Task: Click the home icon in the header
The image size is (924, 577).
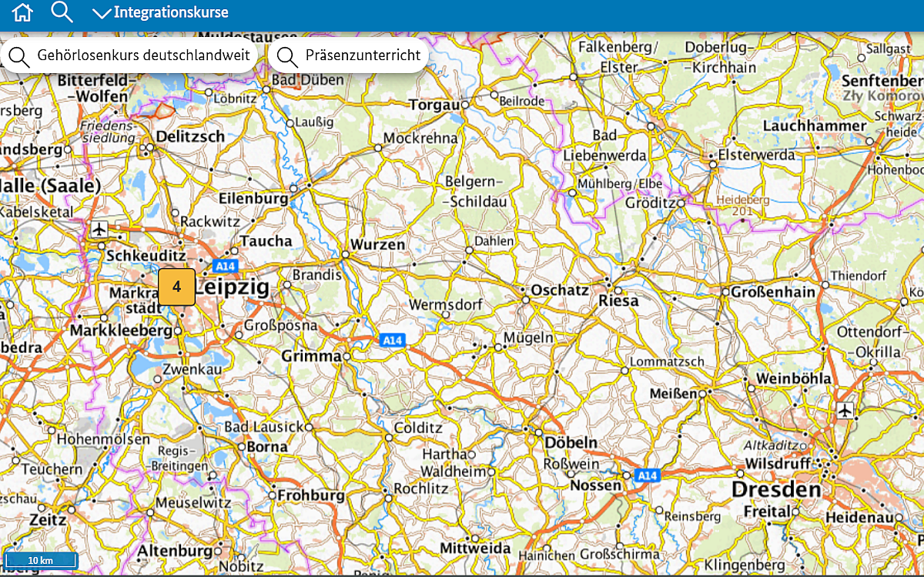Action: click(x=23, y=12)
